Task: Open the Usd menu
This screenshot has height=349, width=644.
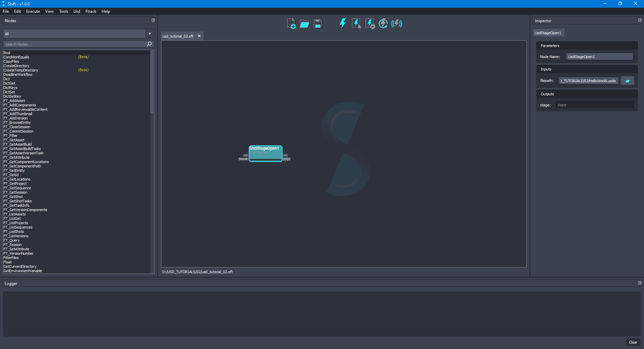Action: [76, 11]
